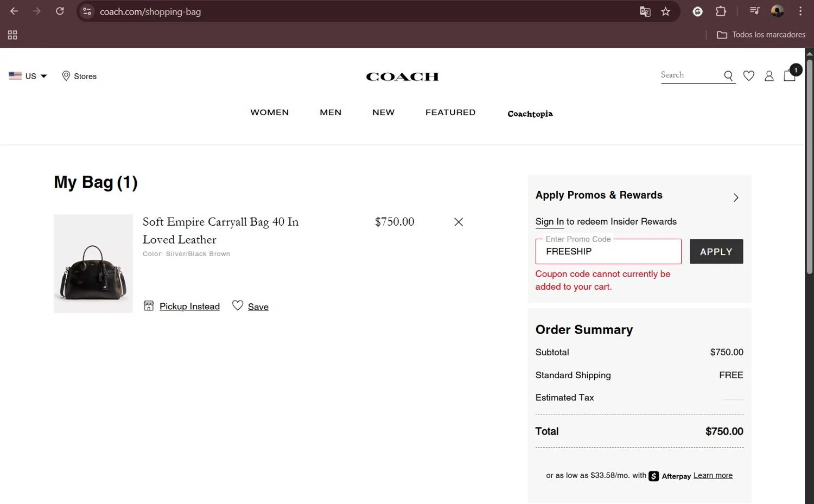Screen dimensions: 814x504
Task: Click the Pickup Instead link
Action: click(x=189, y=307)
